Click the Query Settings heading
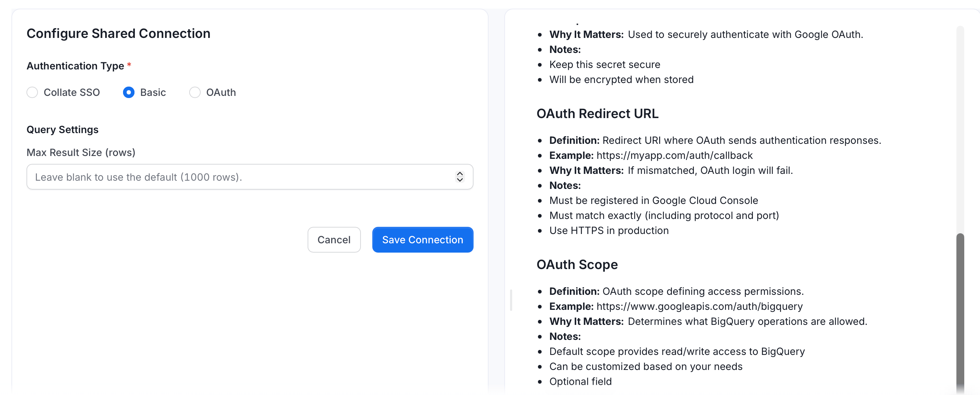The image size is (980, 395). (x=62, y=130)
